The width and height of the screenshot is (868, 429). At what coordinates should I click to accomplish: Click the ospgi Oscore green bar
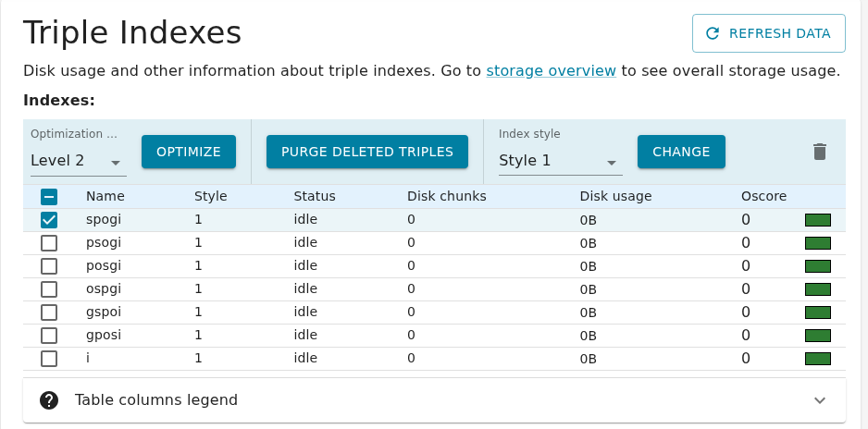coord(818,289)
